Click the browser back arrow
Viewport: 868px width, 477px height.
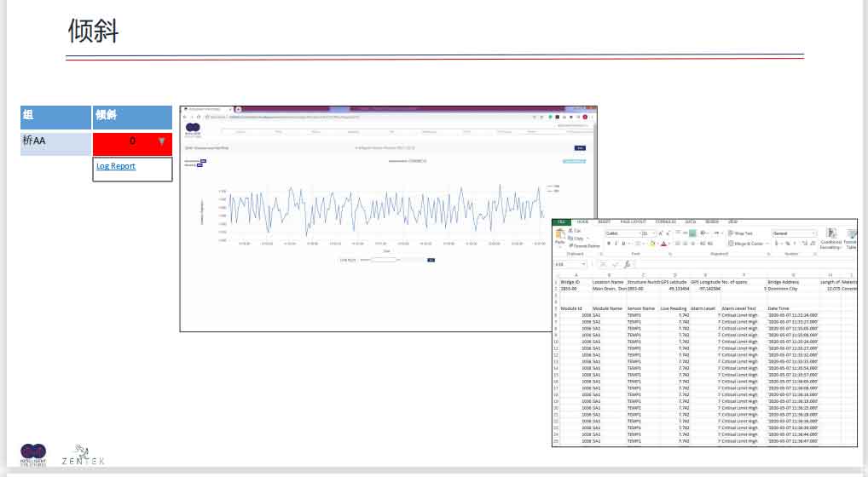tap(185, 117)
